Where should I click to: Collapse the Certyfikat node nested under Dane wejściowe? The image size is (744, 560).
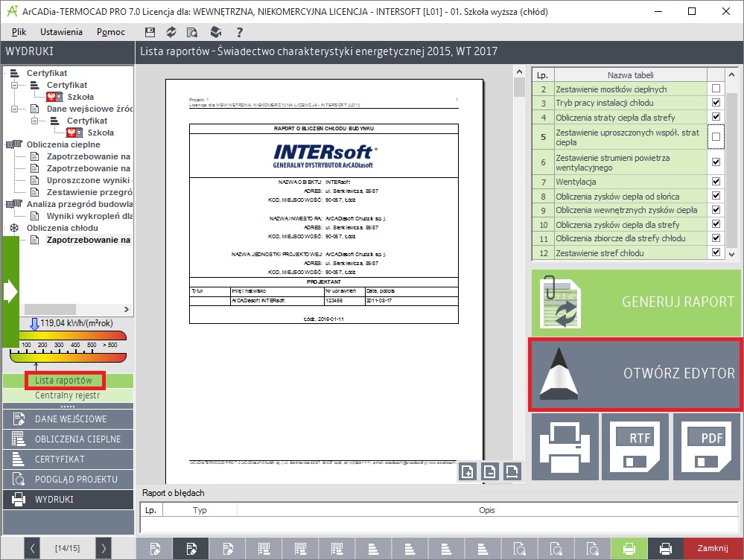[35, 121]
